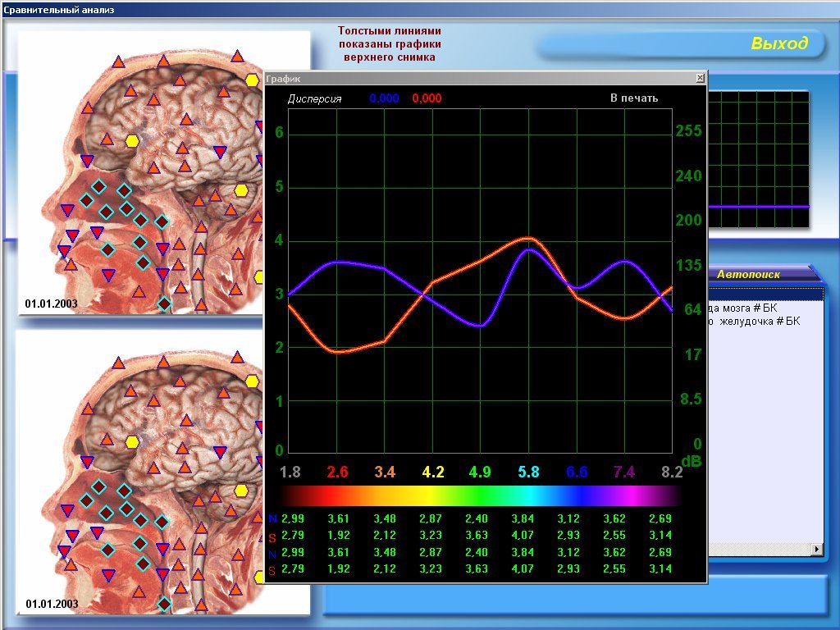Click the "01.01.2003" date on the lower image
The height and width of the screenshot is (630, 840).
point(52,604)
